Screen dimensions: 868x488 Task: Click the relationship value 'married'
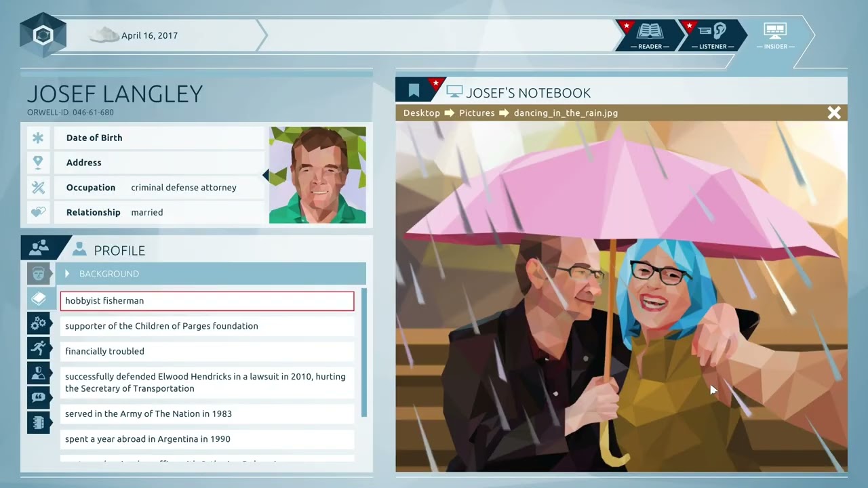click(x=147, y=212)
